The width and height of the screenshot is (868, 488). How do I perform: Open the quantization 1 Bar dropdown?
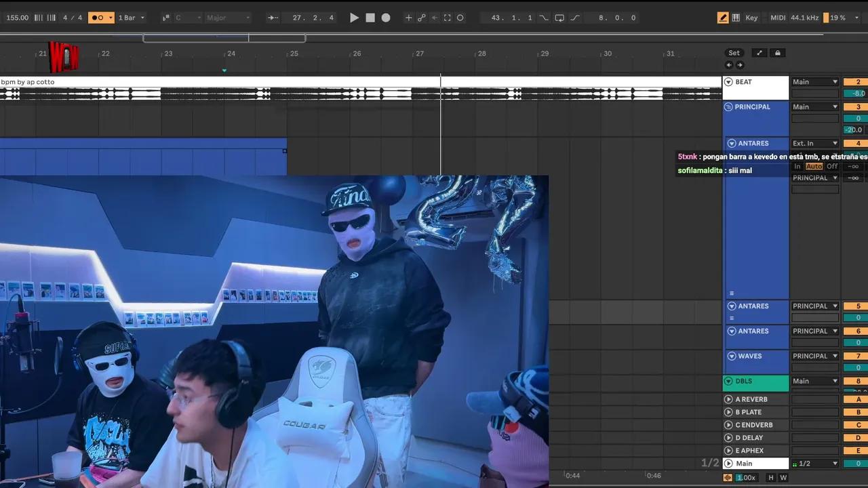click(132, 18)
